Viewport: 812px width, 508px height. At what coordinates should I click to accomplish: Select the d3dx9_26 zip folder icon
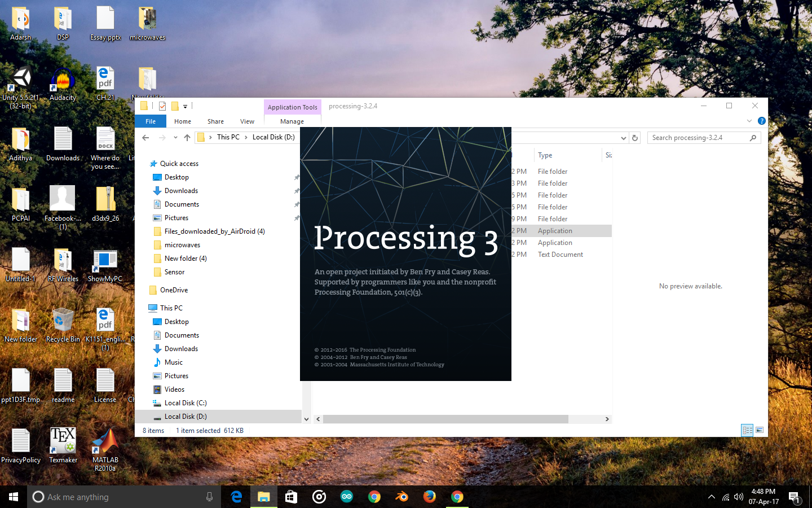click(105, 204)
